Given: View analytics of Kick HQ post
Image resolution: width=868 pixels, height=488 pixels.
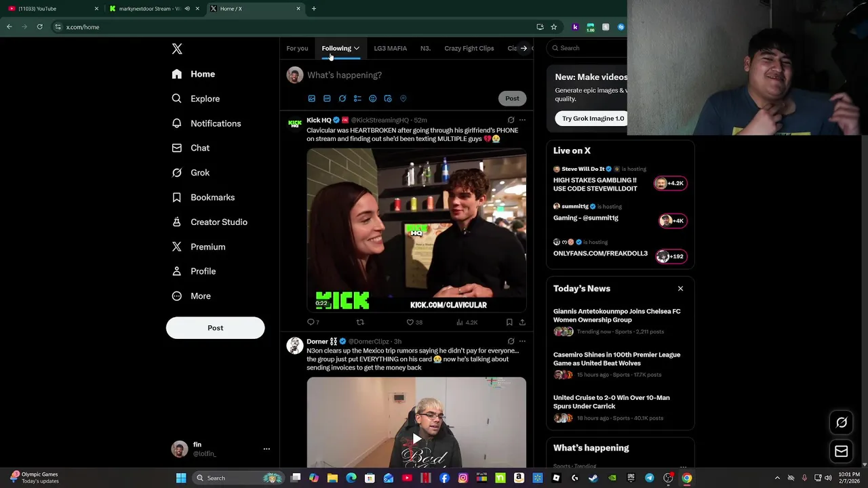Looking at the screenshot, I should click(x=467, y=323).
